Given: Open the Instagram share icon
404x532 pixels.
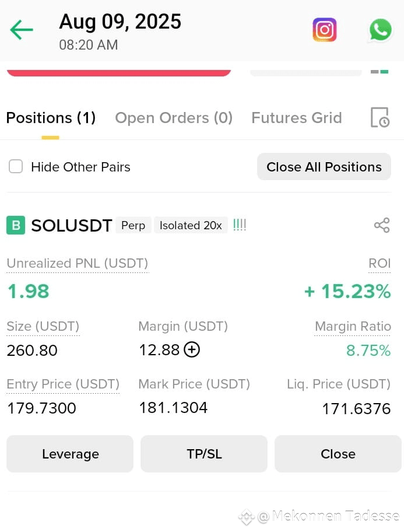Looking at the screenshot, I should (x=324, y=30).
